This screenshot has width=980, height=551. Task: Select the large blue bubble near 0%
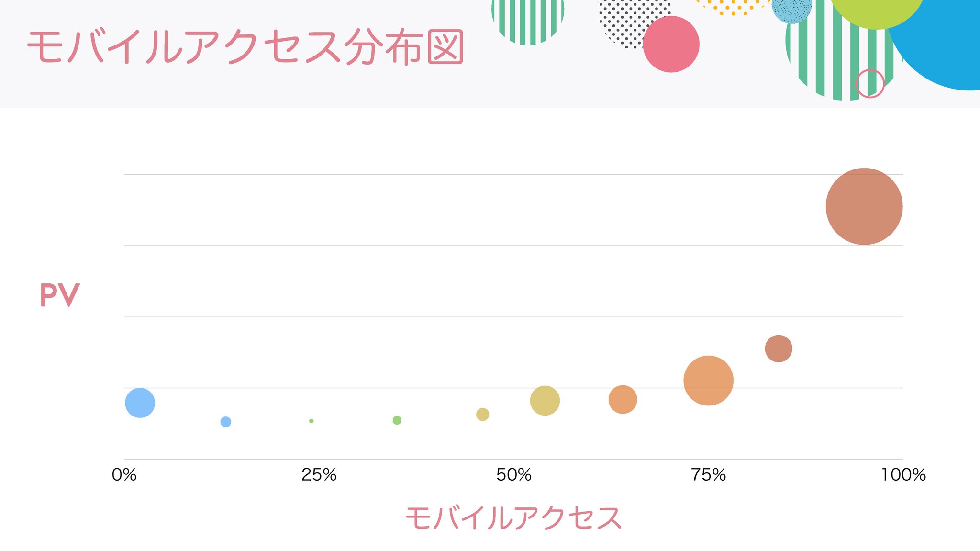point(140,403)
